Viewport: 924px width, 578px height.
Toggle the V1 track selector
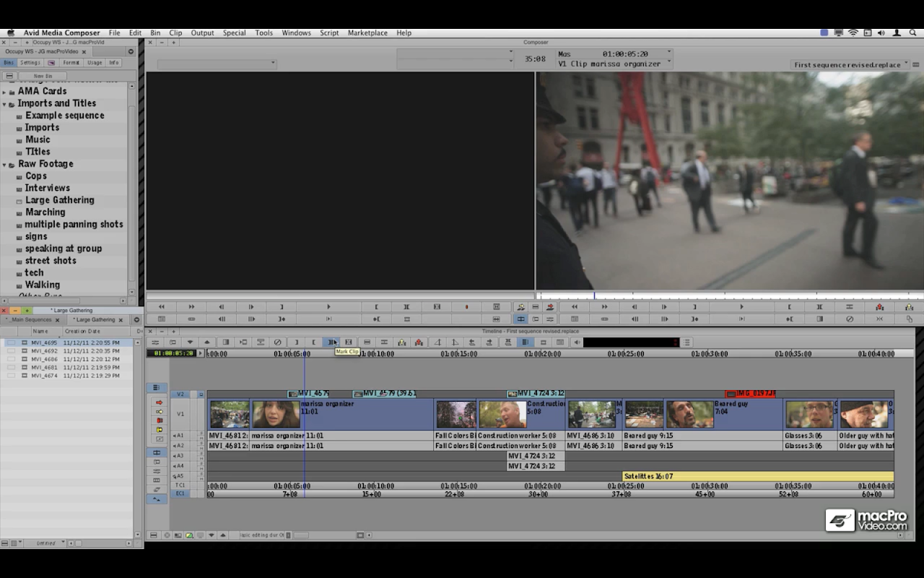(181, 415)
